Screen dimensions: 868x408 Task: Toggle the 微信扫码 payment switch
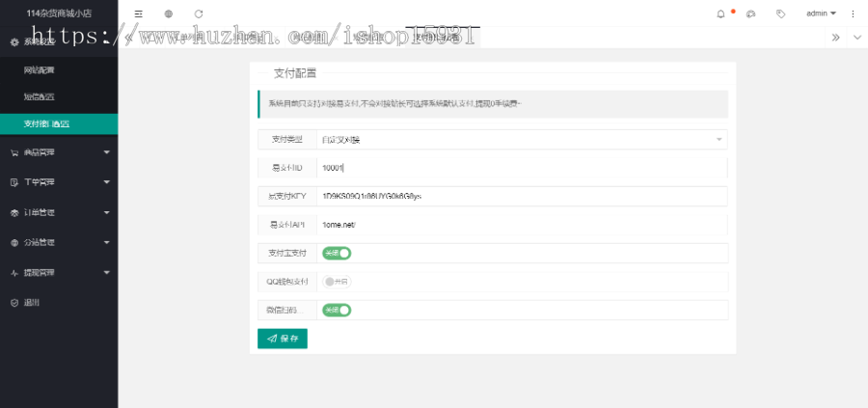tap(337, 311)
